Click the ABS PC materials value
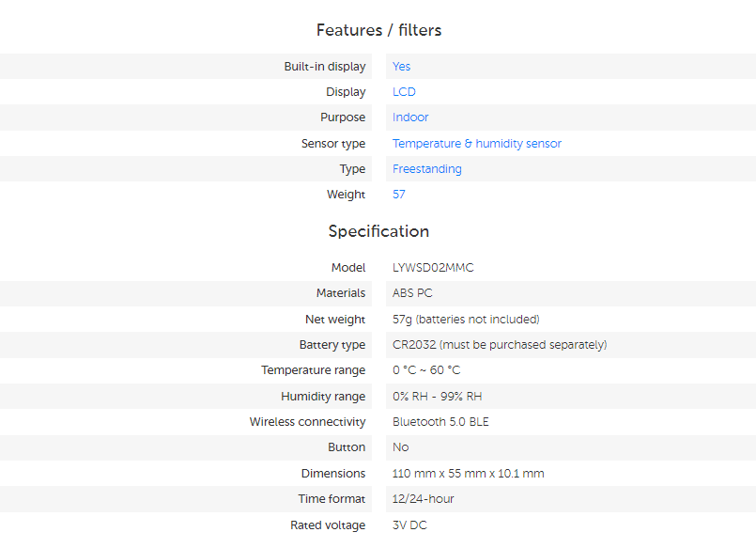 tap(412, 293)
